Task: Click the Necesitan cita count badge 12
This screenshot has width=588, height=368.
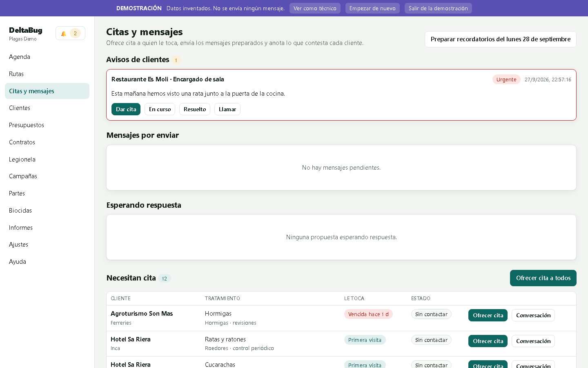Action: 165,278
